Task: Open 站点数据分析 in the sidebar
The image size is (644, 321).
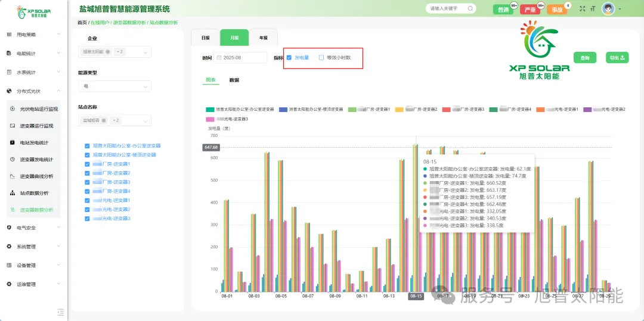Action: (x=34, y=193)
